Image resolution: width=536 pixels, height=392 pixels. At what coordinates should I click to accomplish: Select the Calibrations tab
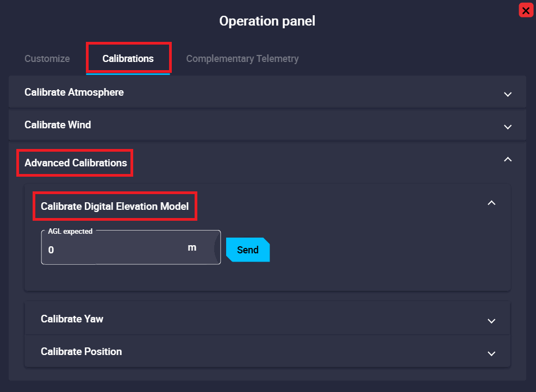click(x=128, y=59)
